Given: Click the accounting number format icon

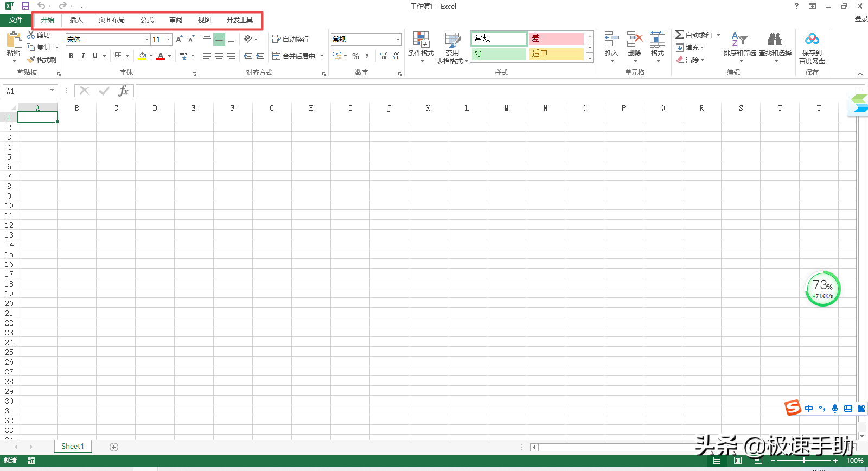Looking at the screenshot, I should click(x=337, y=56).
